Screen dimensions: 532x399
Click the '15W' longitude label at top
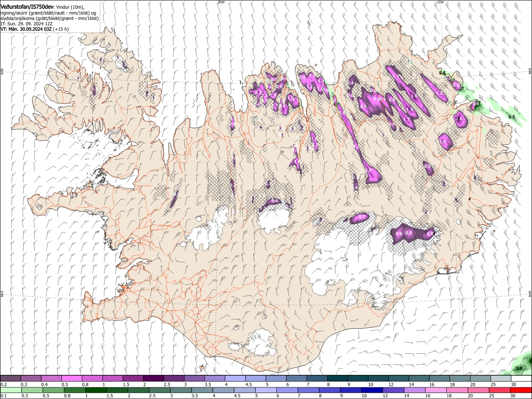440,2
